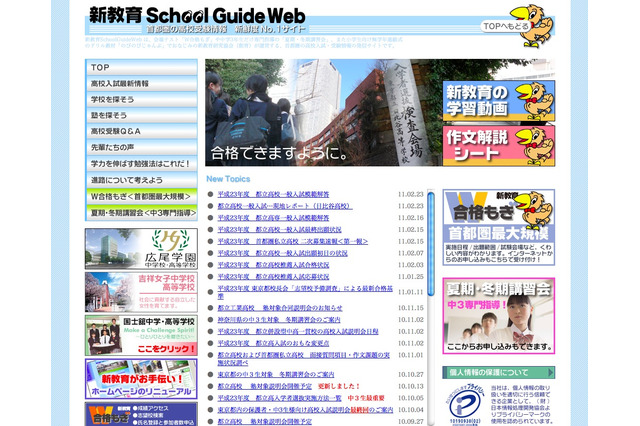Screen dimensions: 640x426
Task: Open 面接質問項目・作文課題の実施状況調べ link
Action: point(304,359)
